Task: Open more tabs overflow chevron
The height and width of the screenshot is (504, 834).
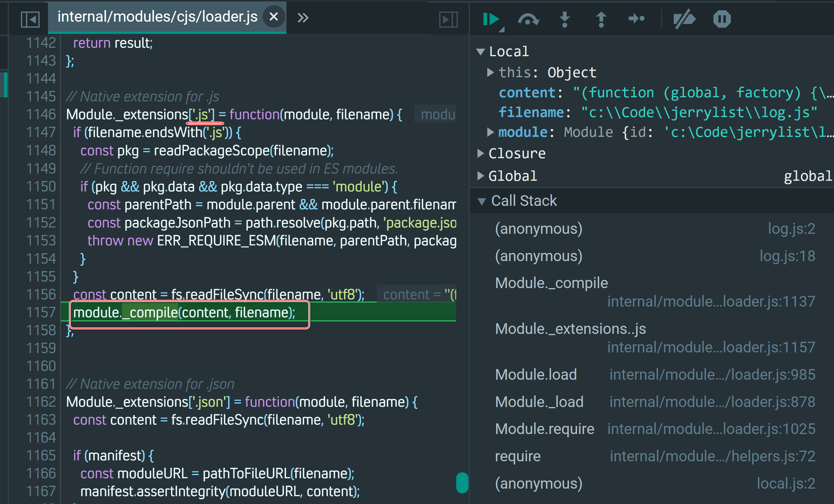Action: click(x=303, y=18)
